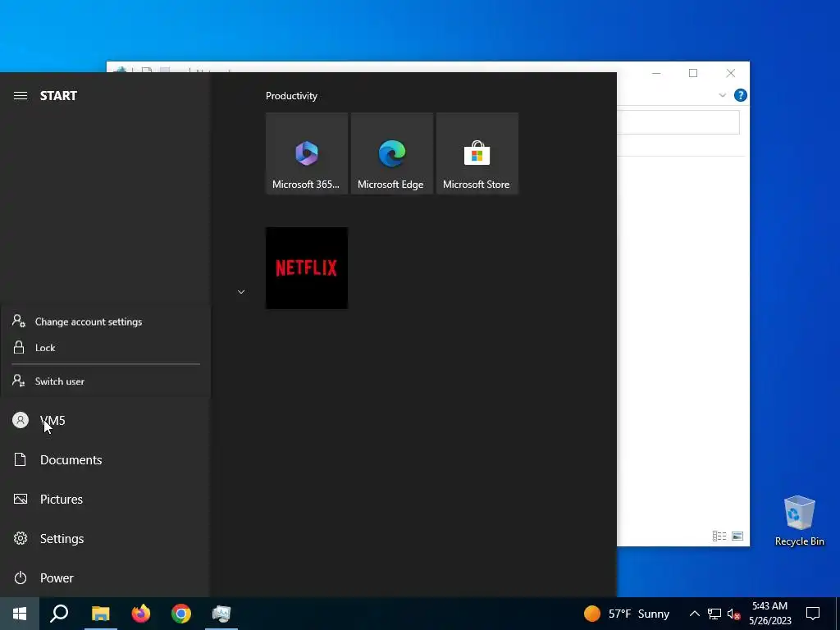Click the Windows Start button
The height and width of the screenshot is (630, 840).
coord(20,614)
